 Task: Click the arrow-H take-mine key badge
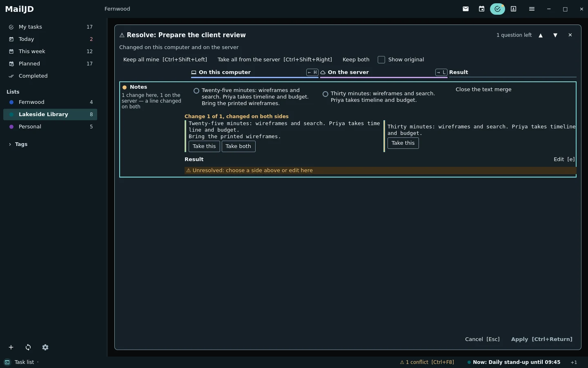tap(312, 72)
